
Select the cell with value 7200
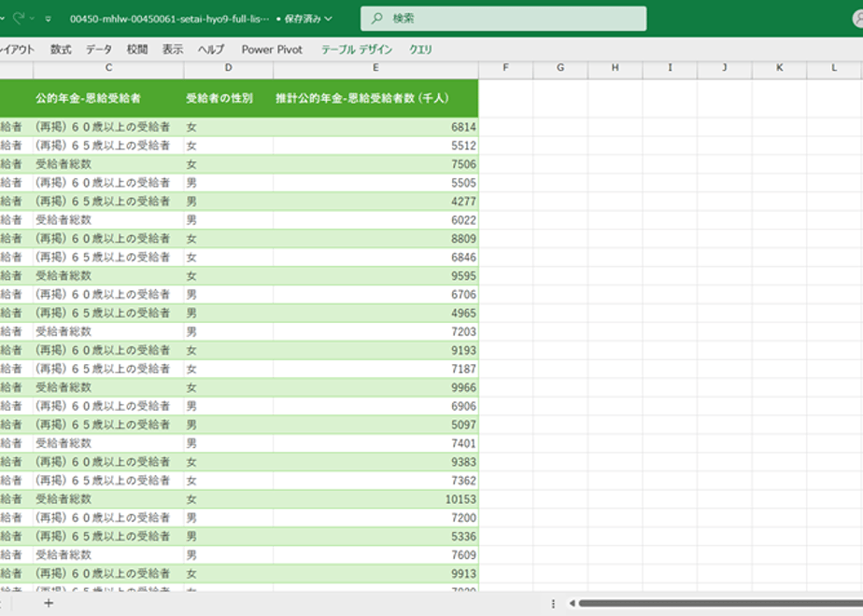[x=375, y=518]
